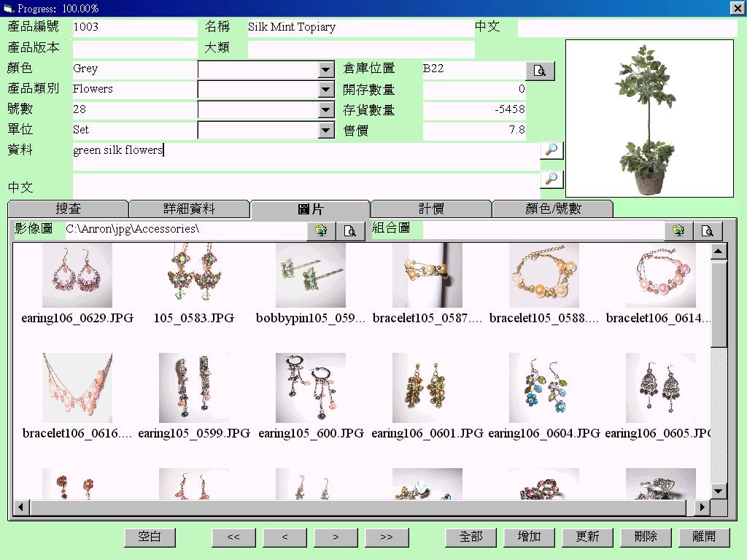Screen dimensions: 747x560
Task: Go to last record with >> button
Action: pos(387,537)
